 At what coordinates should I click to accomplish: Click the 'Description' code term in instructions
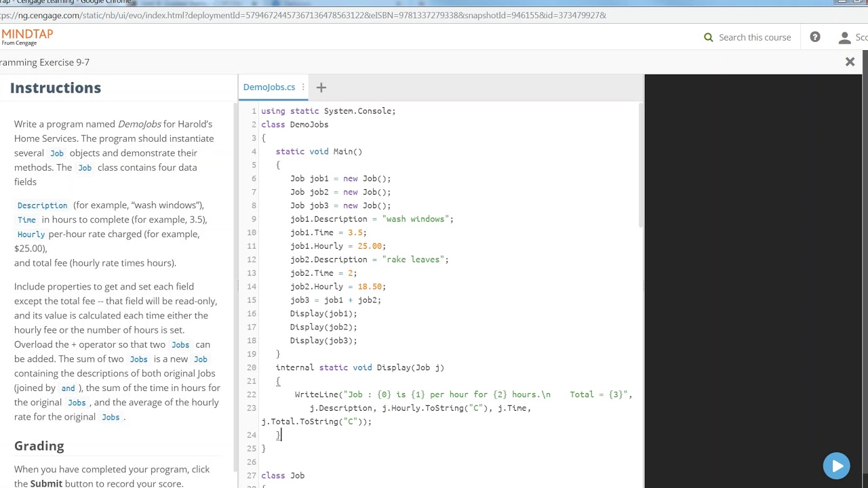click(42, 205)
